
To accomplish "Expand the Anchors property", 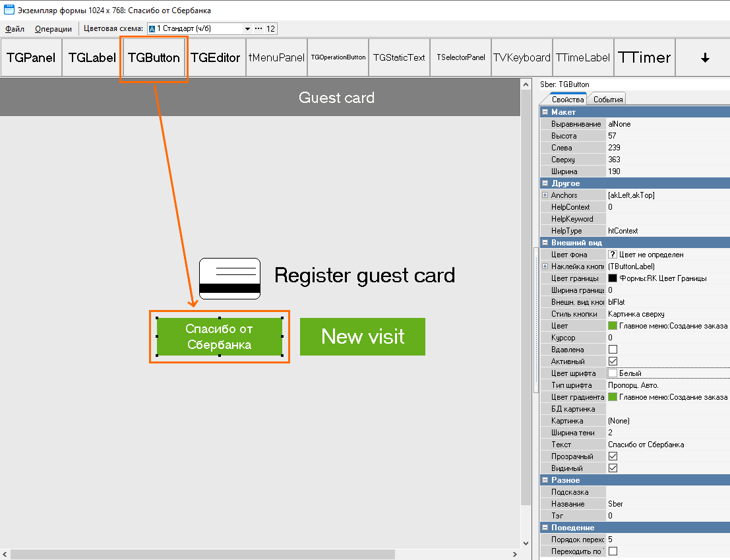I will pyautogui.click(x=545, y=195).
